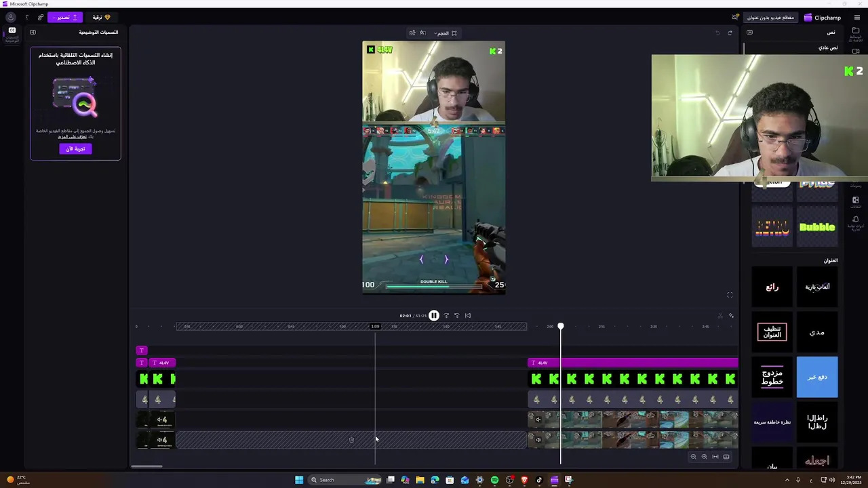This screenshot has height=488, width=868.
Task: Delete the gap with trash icon
Action: [x=351, y=440]
